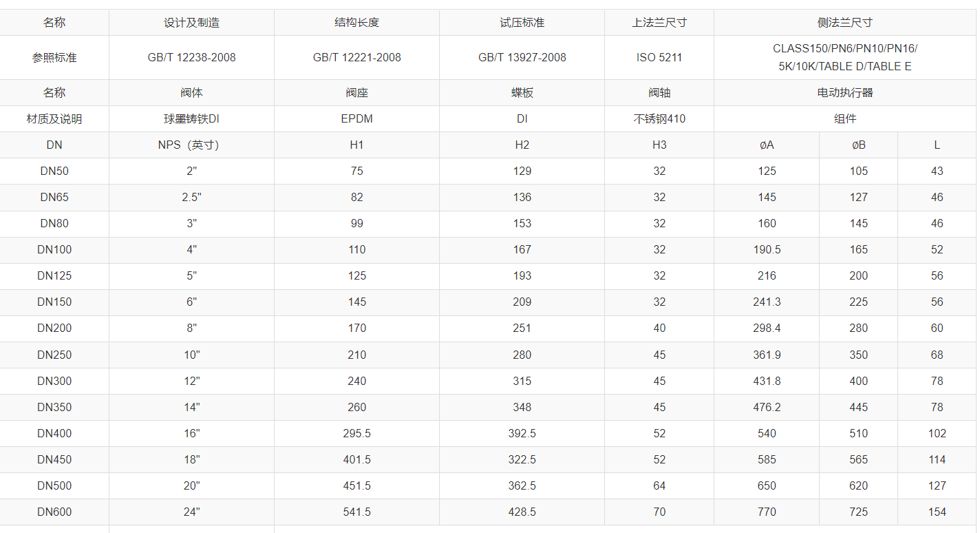Select the 侧法兰尺寸 header cell
Screen dimensions: 980x533
844,23
